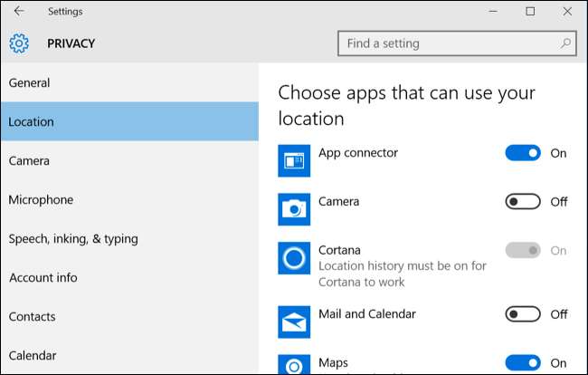Image resolution: width=588 pixels, height=375 pixels.
Task: Select Microphone in the sidebar
Action: pyautogui.click(x=41, y=200)
